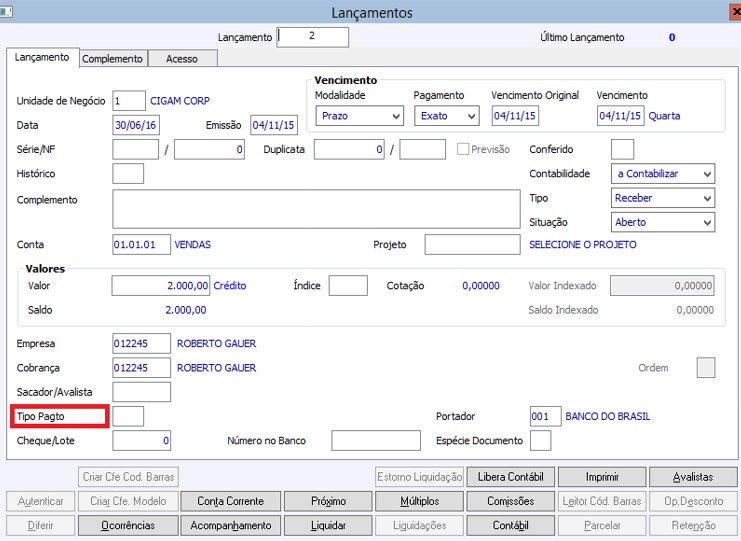Open Conta Corrente

tap(231, 501)
